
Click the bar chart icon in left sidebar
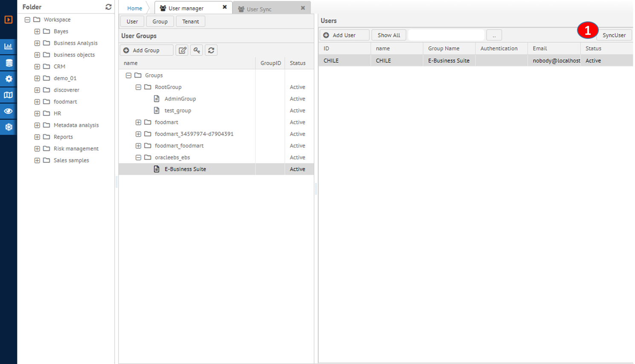point(8,46)
